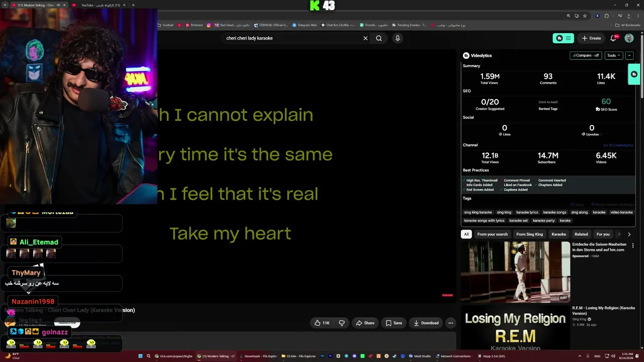Select the For you filter chip
Image resolution: width=644 pixels, height=362 pixels.
(x=603, y=234)
